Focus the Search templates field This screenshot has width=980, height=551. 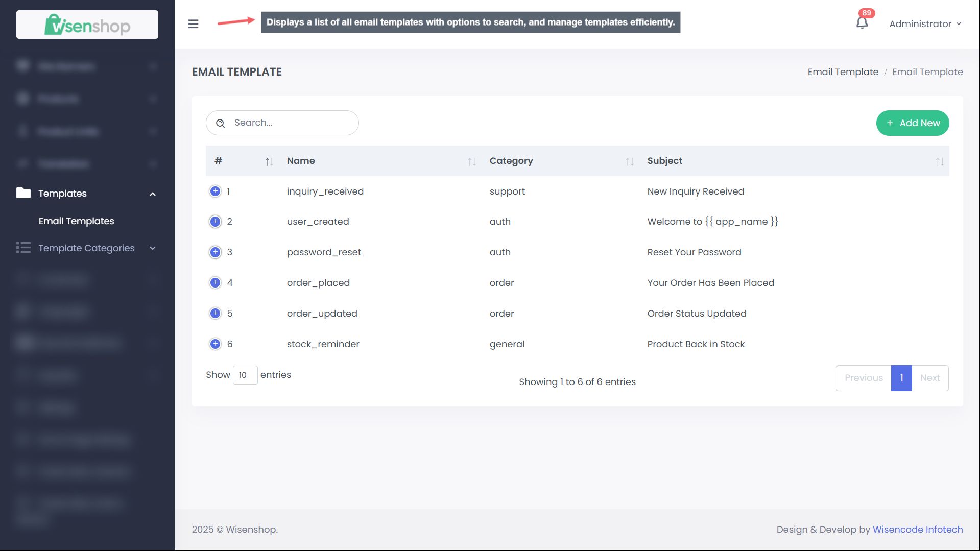[282, 123]
